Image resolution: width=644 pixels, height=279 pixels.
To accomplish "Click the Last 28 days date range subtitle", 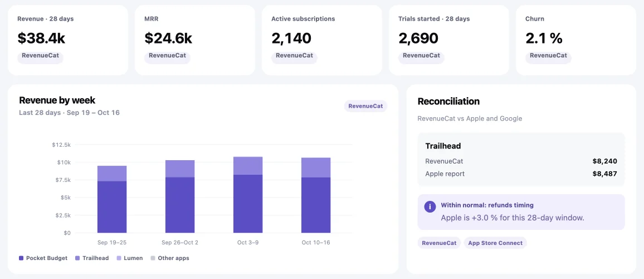I will point(70,112).
